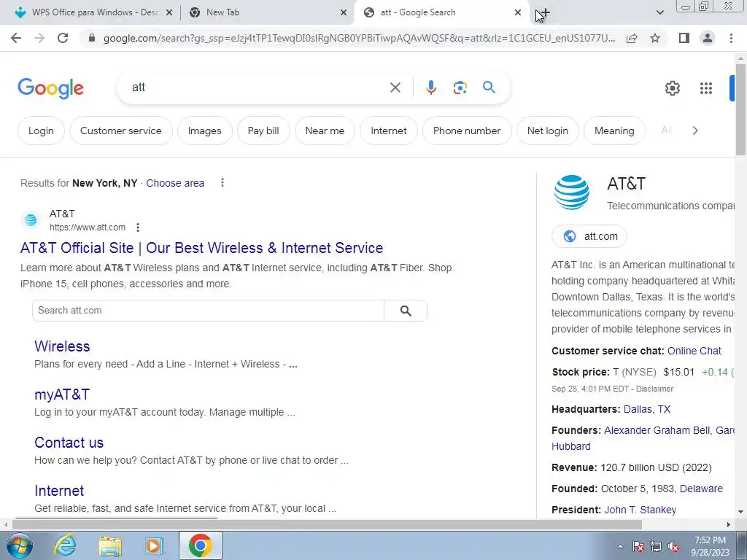Show hidden system tray icons
Image resolution: width=747 pixels, height=560 pixels.
point(620,547)
